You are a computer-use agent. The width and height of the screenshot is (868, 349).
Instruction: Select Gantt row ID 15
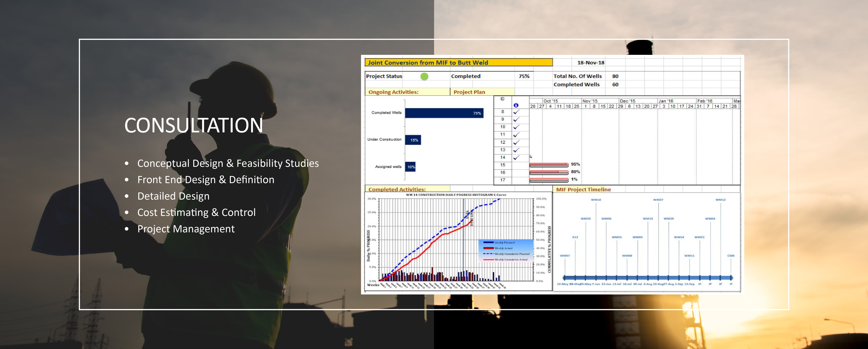(x=502, y=165)
